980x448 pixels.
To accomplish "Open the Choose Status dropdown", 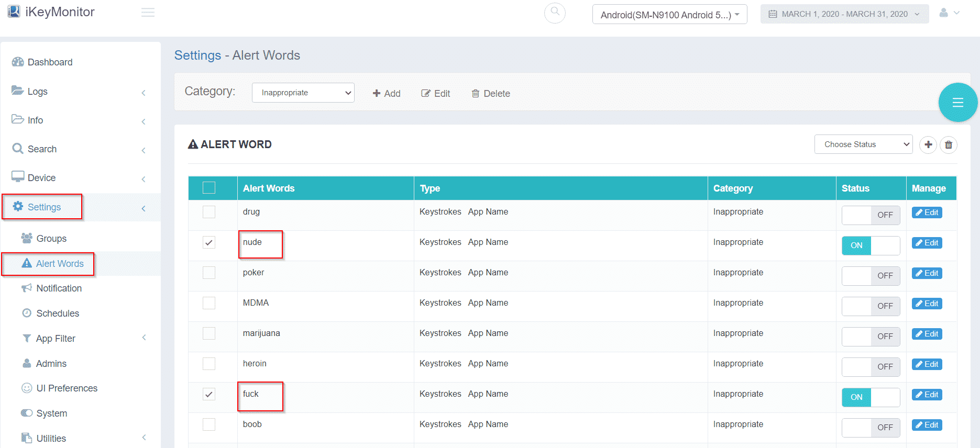I will tap(863, 144).
